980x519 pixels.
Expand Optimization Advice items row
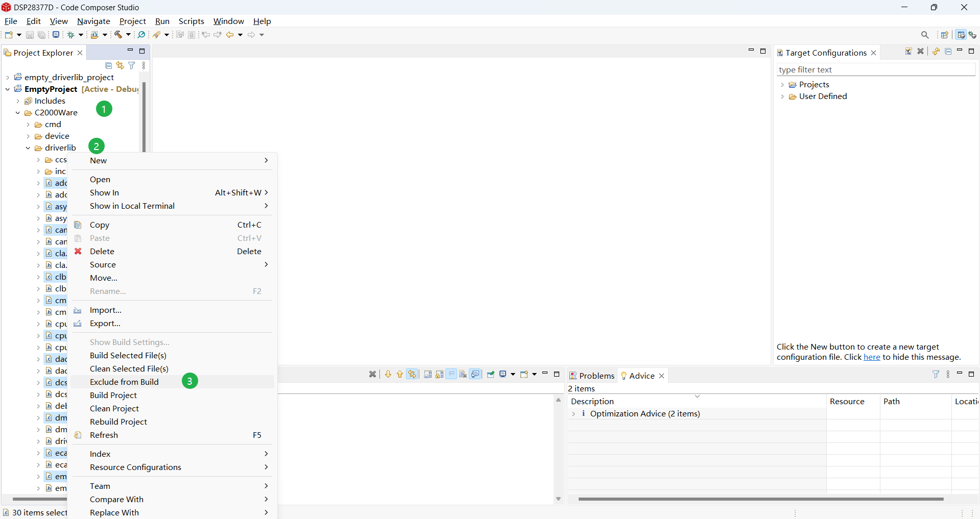click(x=573, y=414)
